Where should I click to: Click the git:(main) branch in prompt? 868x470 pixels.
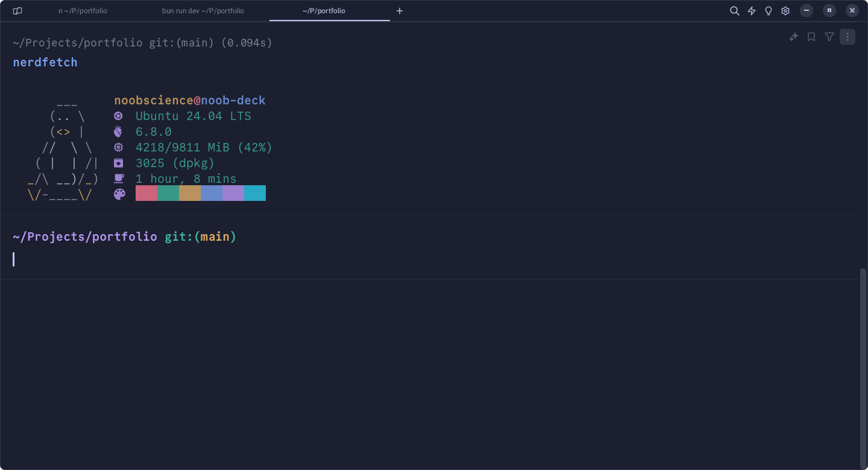click(201, 237)
